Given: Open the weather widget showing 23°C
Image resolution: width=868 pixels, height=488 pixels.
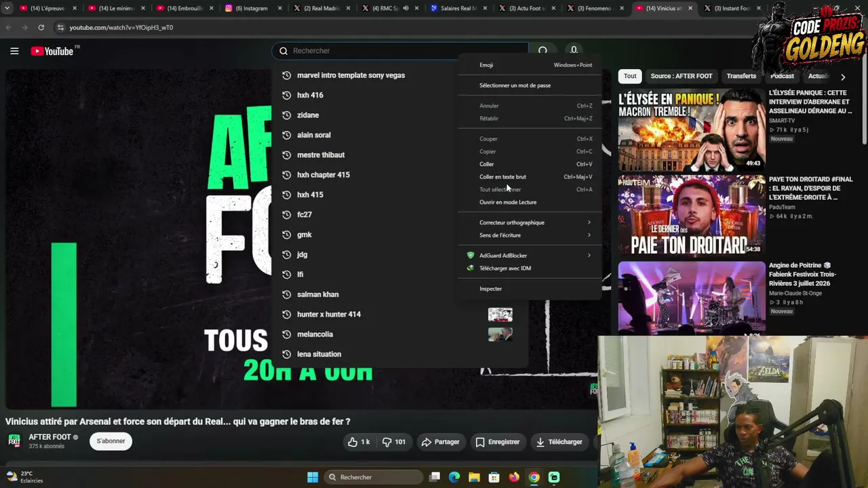Looking at the screenshot, I should [25, 477].
